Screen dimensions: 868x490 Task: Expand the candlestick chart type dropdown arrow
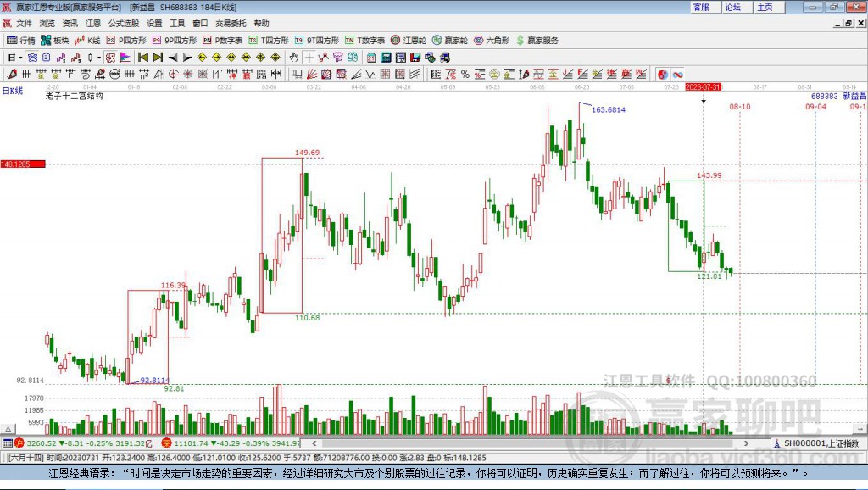pyautogui.click(x=99, y=58)
